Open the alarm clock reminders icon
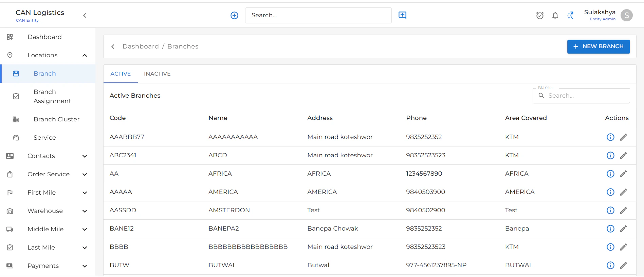Screen dimensions: 644x277 [540, 15]
